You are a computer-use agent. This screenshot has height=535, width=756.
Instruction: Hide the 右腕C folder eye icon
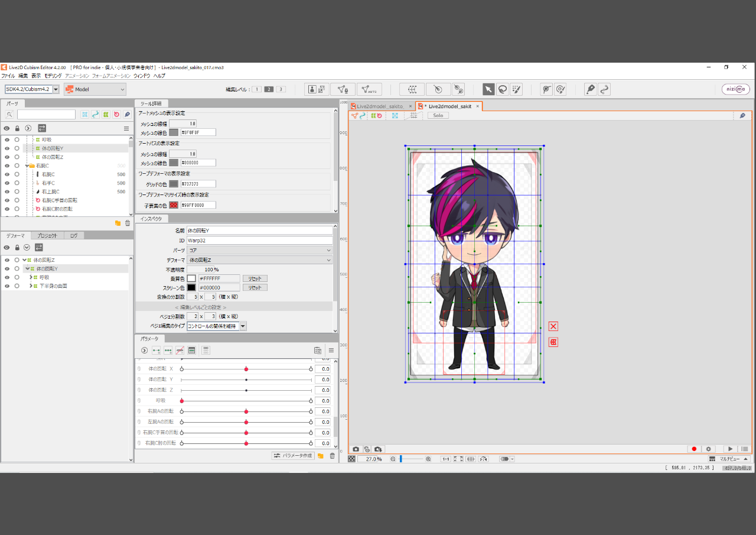tap(7, 166)
